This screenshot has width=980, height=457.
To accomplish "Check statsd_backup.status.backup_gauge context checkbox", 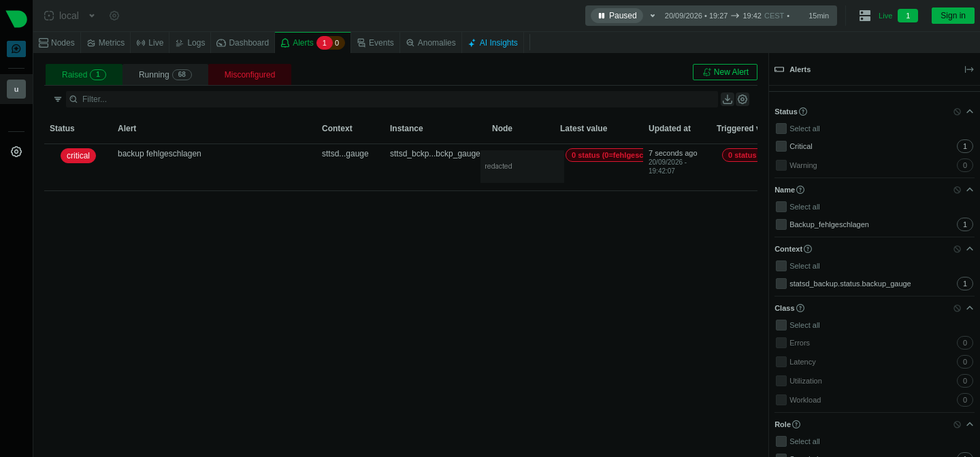I will pyautogui.click(x=781, y=284).
